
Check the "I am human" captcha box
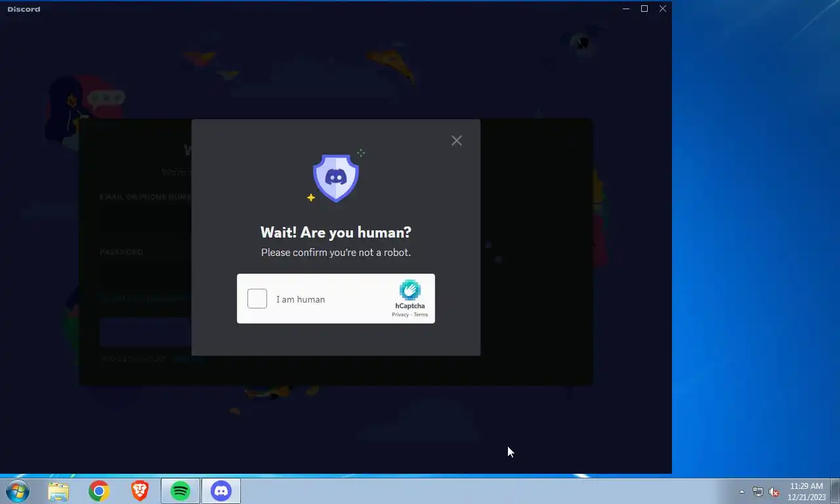257,299
